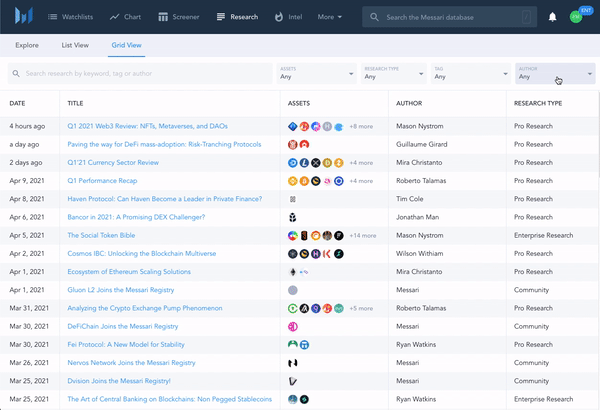
Task: Click the Gluon L2 asset icon
Action: click(x=293, y=290)
